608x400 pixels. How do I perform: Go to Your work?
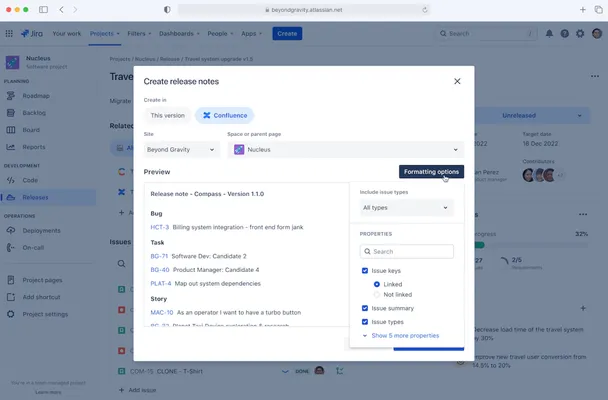[x=67, y=34]
